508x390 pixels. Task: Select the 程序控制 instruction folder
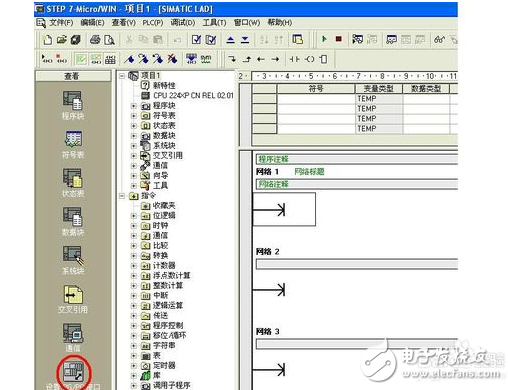[x=168, y=326]
